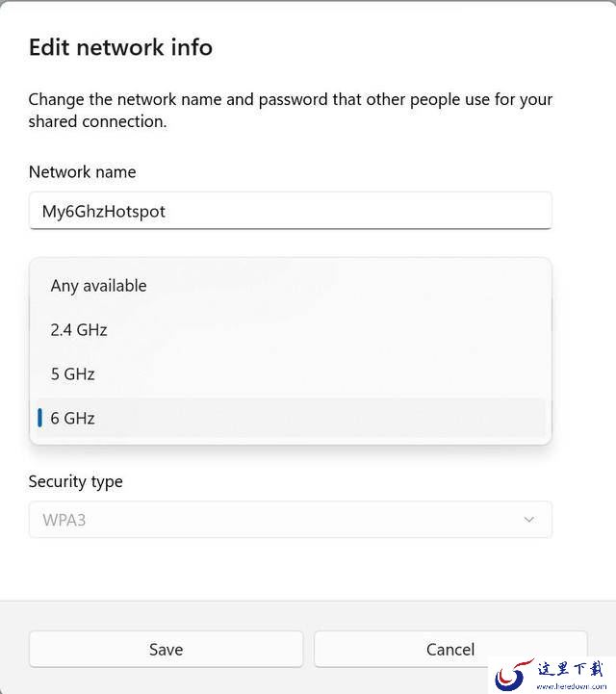The height and width of the screenshot is (694, 616).
Task: Save the network info changes
Action: (166, 650)
